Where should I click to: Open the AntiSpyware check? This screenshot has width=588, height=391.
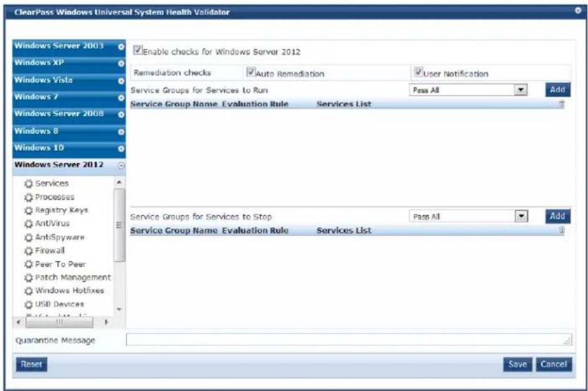pyautogui.click(x=60, y=237)
